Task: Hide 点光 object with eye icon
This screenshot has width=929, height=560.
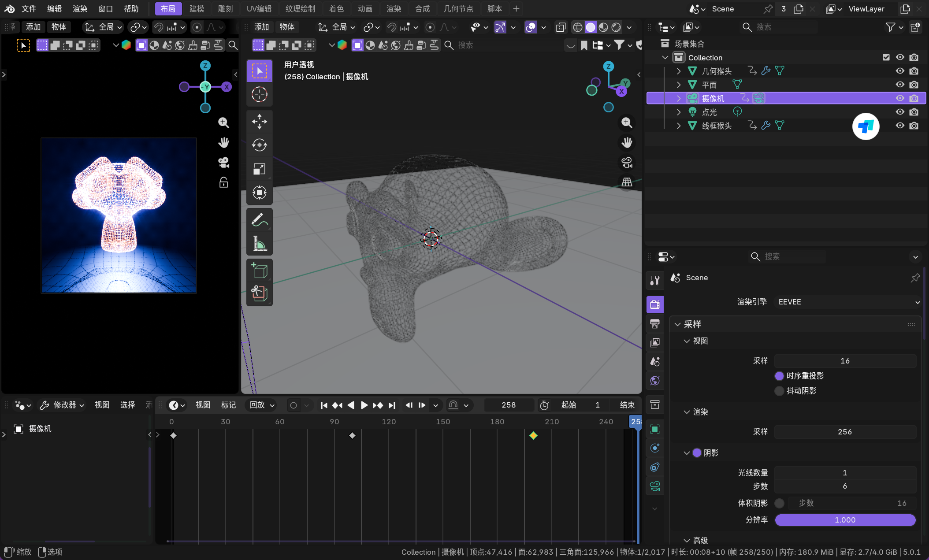Action: [x=900, y=112]
